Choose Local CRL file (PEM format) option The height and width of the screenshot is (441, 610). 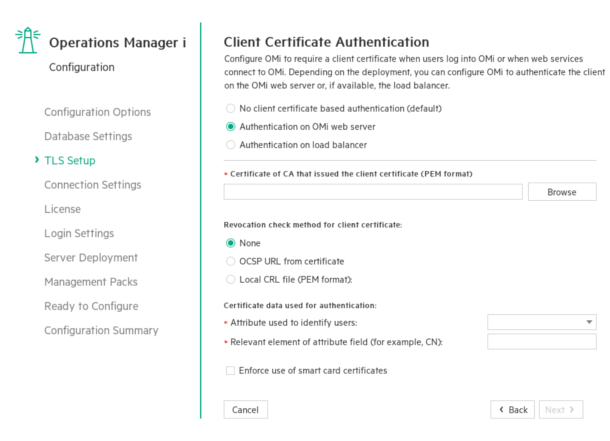click(231, 280)
